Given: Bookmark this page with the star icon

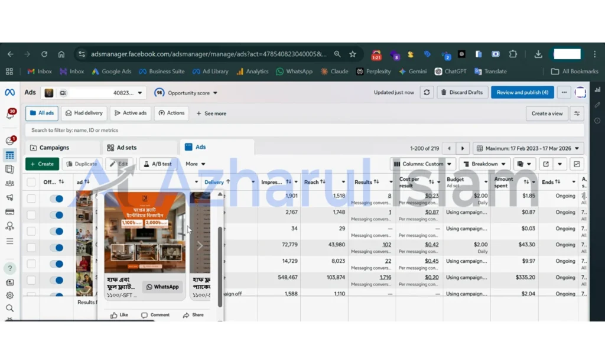Looking at the screenshot, I should (353, 54).
